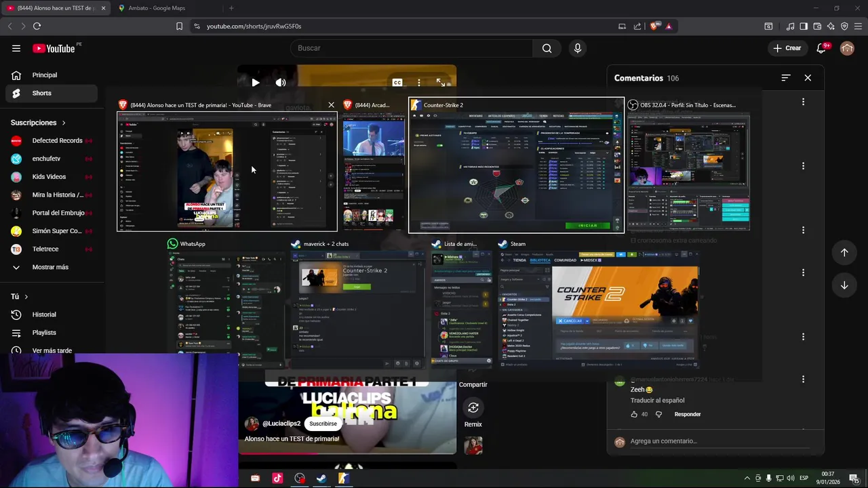Viewport: 868px width, 488px height.
Task: Switch to the OBS 32.0.4 window thumbnail
Action: coord(688,165)
